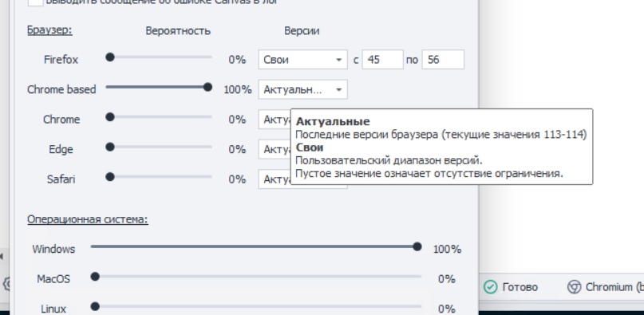Adjust the Linux probability slider
The height and width of the screenshot is (315, 644).
coord(256,307)
